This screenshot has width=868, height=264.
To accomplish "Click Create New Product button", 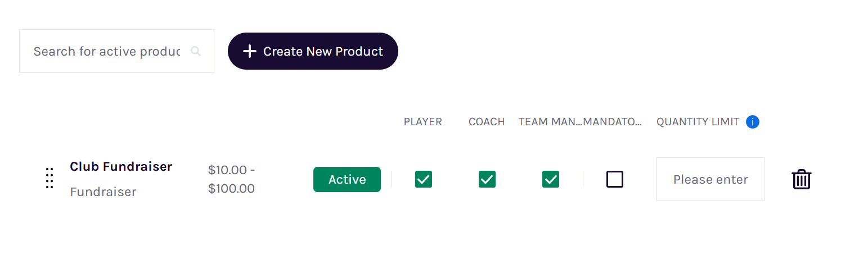I will click(313, 51).
